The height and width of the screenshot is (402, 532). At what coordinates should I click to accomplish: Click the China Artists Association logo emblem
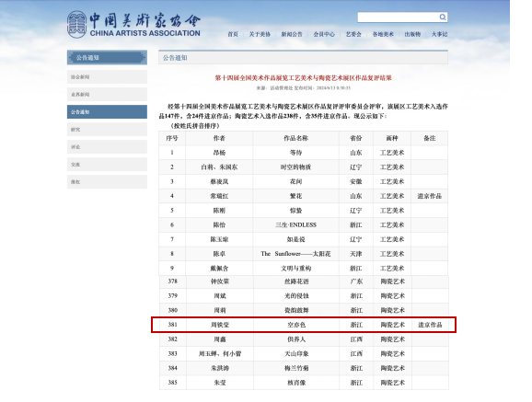(x=76, y=24)
